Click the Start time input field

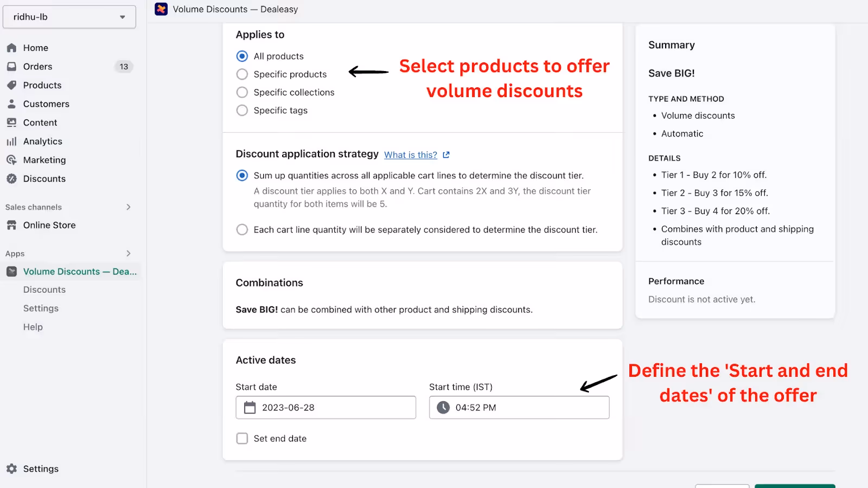pos(519,407)
